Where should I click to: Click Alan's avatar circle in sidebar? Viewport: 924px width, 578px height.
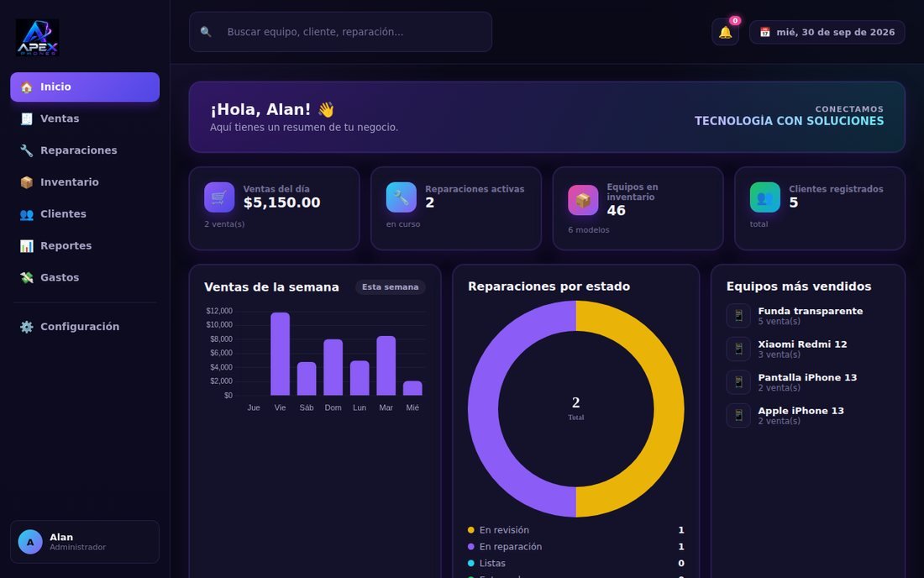30,542
